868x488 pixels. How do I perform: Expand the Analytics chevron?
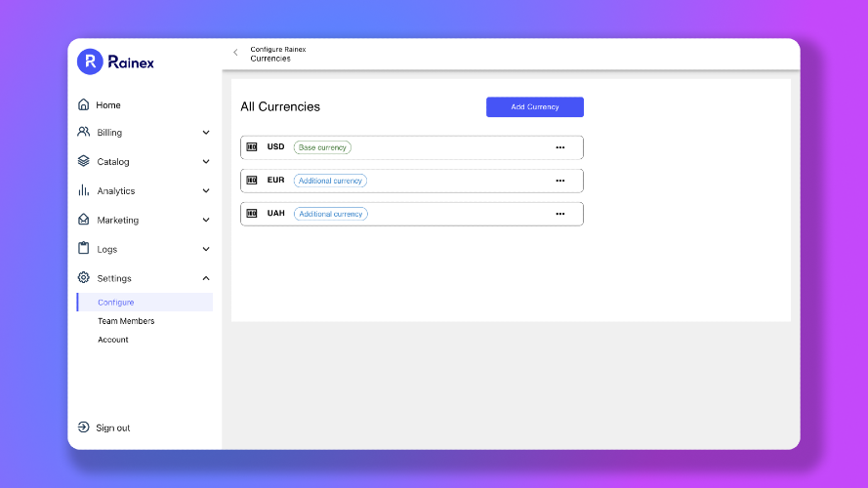[x=206, y=191]
